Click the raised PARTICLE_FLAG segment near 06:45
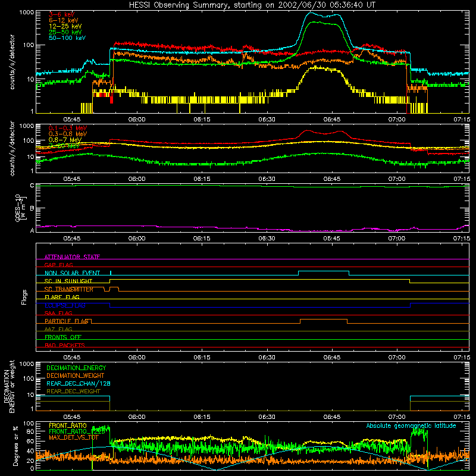 pyautogui.click(x=324, y=320)
